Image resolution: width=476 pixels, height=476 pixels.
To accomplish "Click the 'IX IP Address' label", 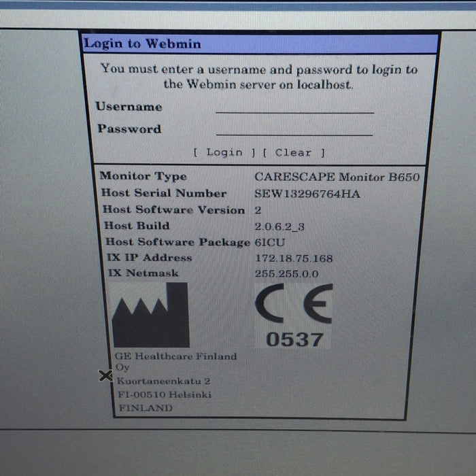I will pyautogui.click(x=150, y=258).
